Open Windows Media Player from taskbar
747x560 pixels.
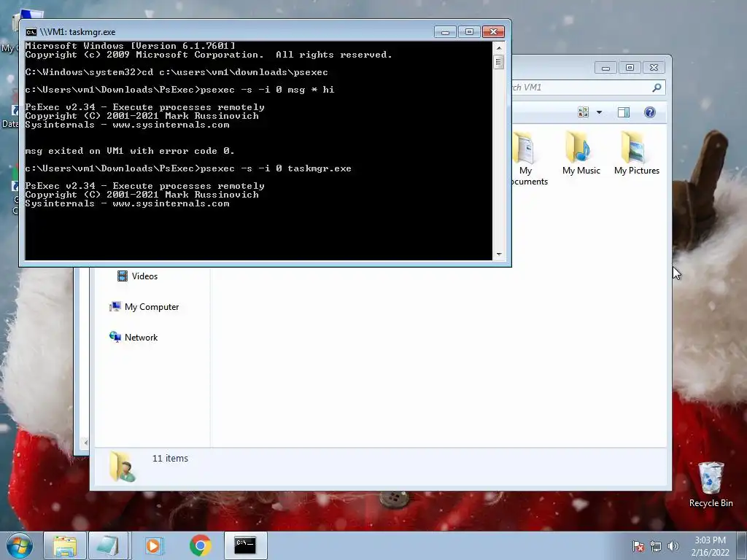pyautogui.click(x=153, y=545)
